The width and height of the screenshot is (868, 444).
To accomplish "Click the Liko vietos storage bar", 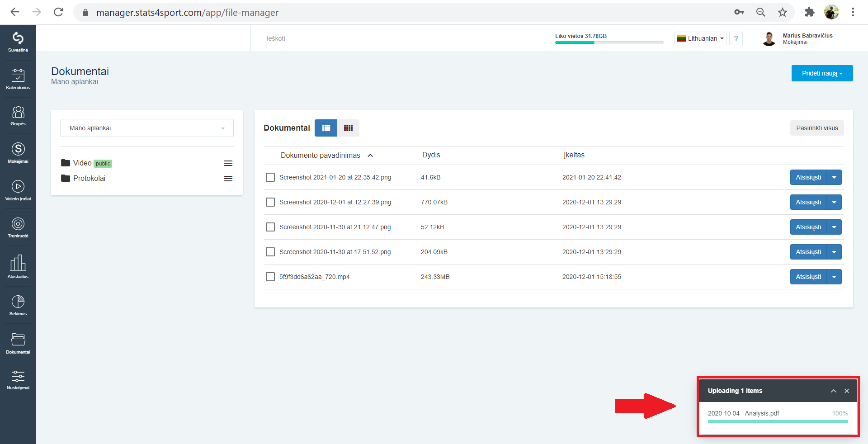I will pyautogui.click(x=609, y=43).
